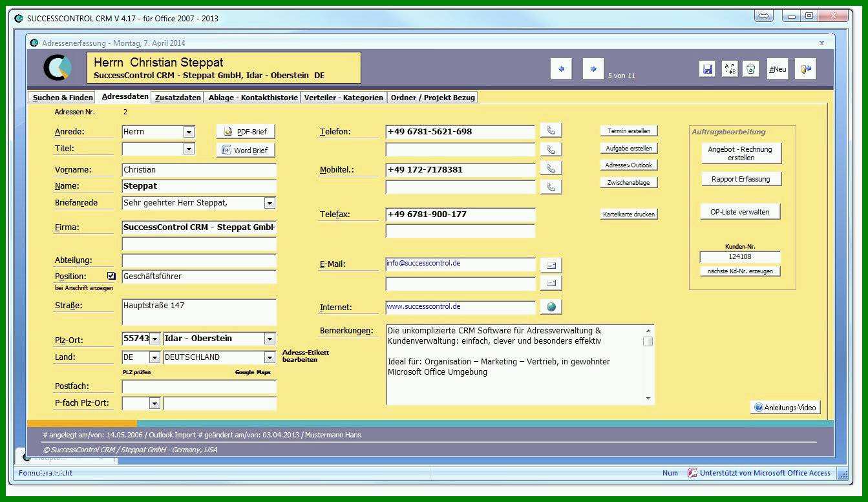Image resolution: width=868 pixels, height=502 pixels.
Task: Open Ablage - Kontakthistorie tab
Action: tap(253, 98)
